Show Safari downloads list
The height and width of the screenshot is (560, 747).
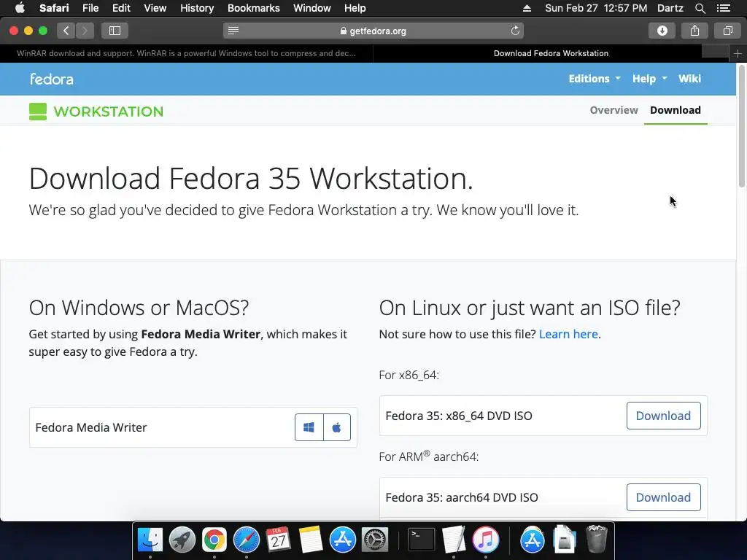tap(662, 31)
